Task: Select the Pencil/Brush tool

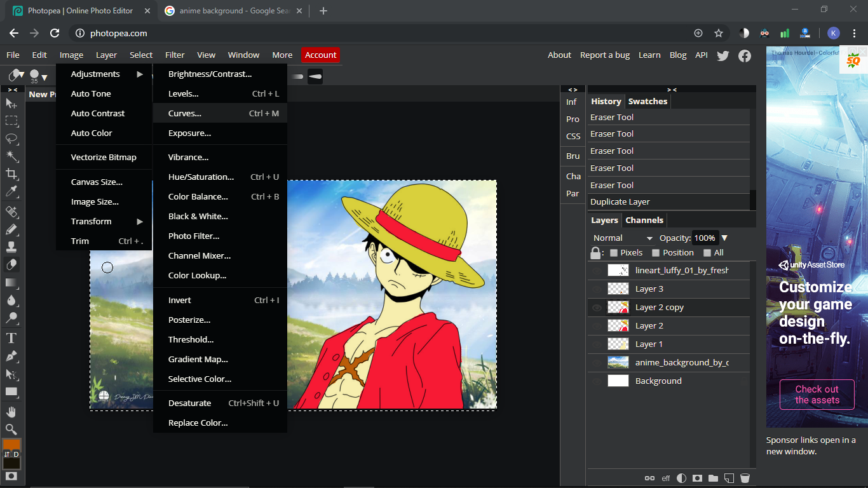Action: click(x=11, y=229)
